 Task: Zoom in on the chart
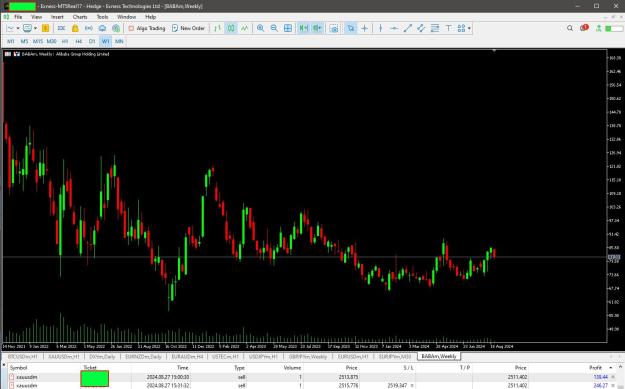[x=261, y=28]
